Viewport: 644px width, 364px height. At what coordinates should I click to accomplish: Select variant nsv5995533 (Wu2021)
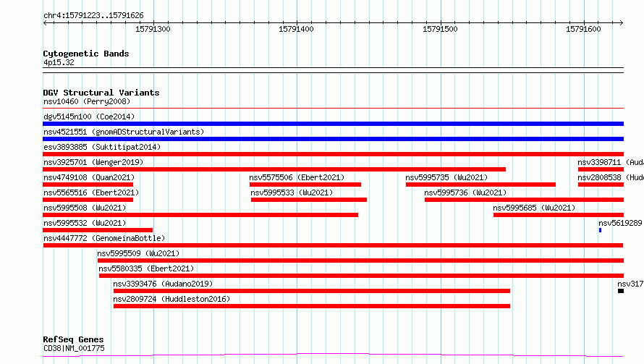pyautogui.click(x=292, y=192)
